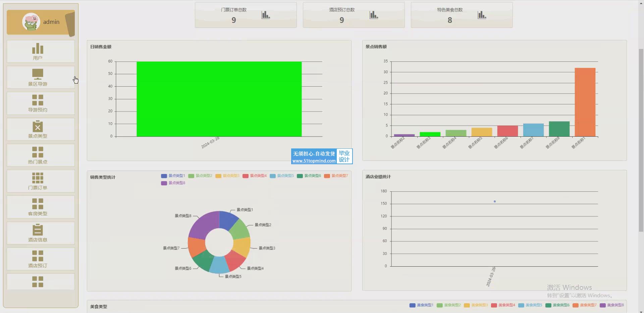Toggle 景点类型8 legend in 销售类型统计
This screenshot has width=644, height=313.
tap(173, 183)
